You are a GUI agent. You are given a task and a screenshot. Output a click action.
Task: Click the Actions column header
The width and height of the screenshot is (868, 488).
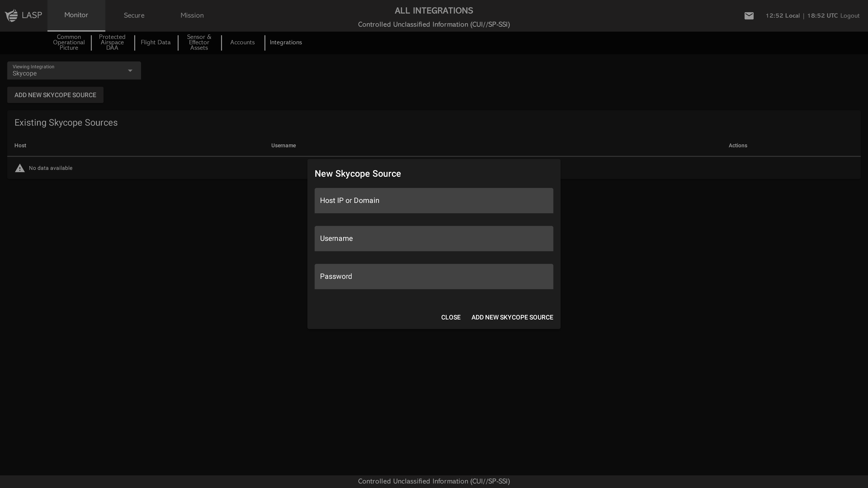[738, 145]
